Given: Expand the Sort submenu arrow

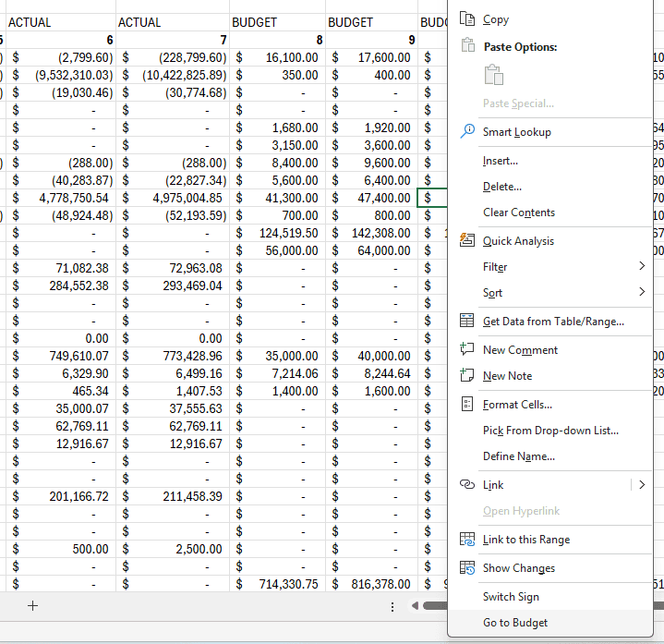Looking at the screenshot, I should 642,292.
